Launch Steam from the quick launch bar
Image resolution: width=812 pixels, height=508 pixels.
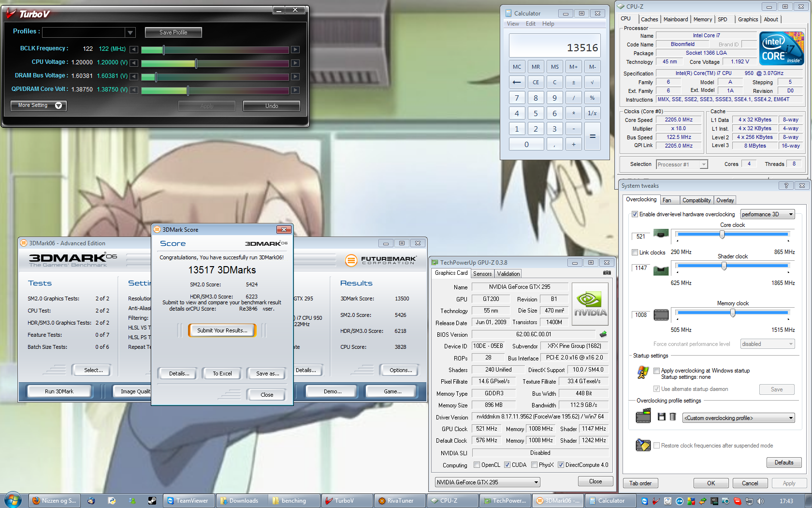tap(152, 501)
